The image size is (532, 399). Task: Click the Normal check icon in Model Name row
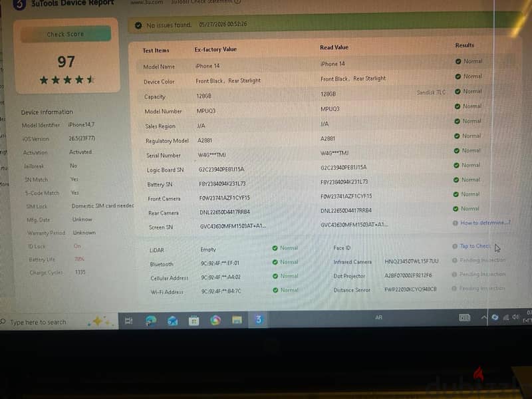point(458,61)
